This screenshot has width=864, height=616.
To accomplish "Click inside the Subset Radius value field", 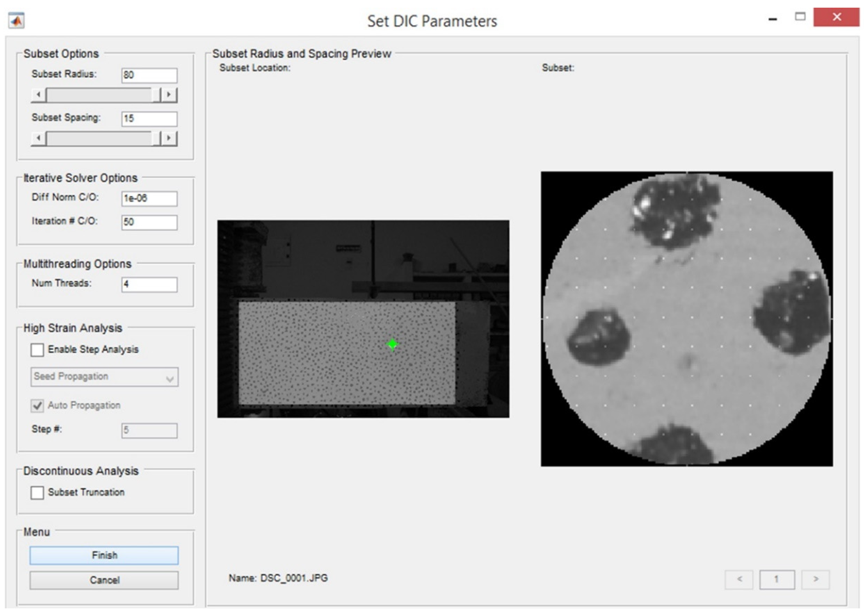I will tap(149, 76).
